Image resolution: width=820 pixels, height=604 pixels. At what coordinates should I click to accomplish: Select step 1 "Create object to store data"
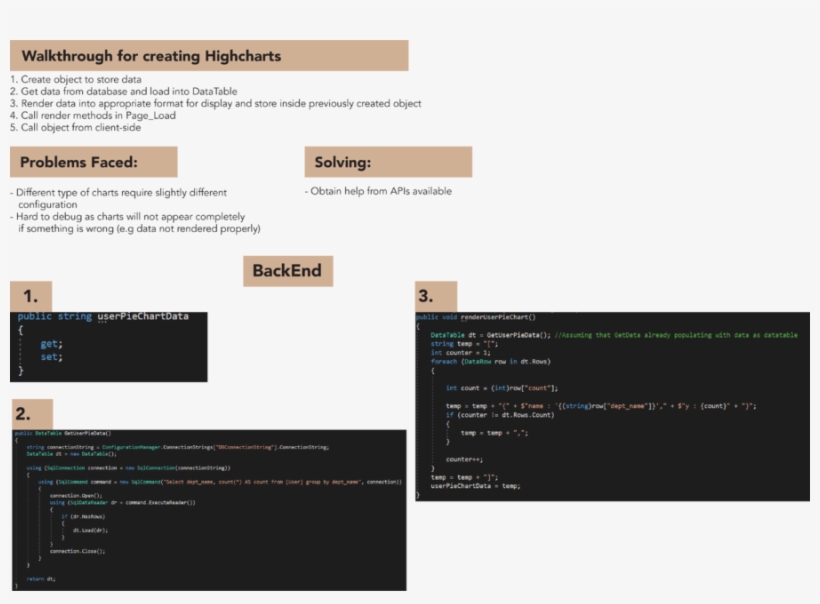click(x=76, y=80)
